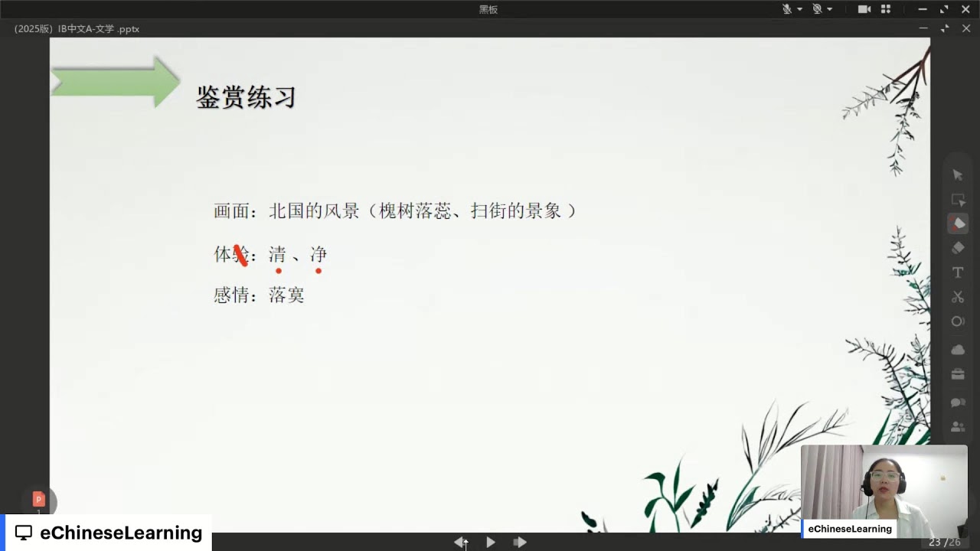Click the 黑板 window title

[x=488, y=9]
